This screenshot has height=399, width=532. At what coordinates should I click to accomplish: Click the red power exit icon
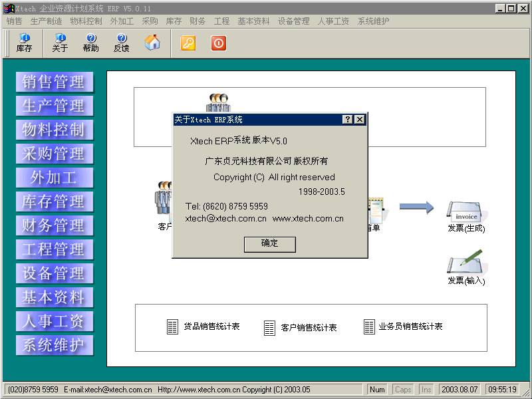[219, 43]
